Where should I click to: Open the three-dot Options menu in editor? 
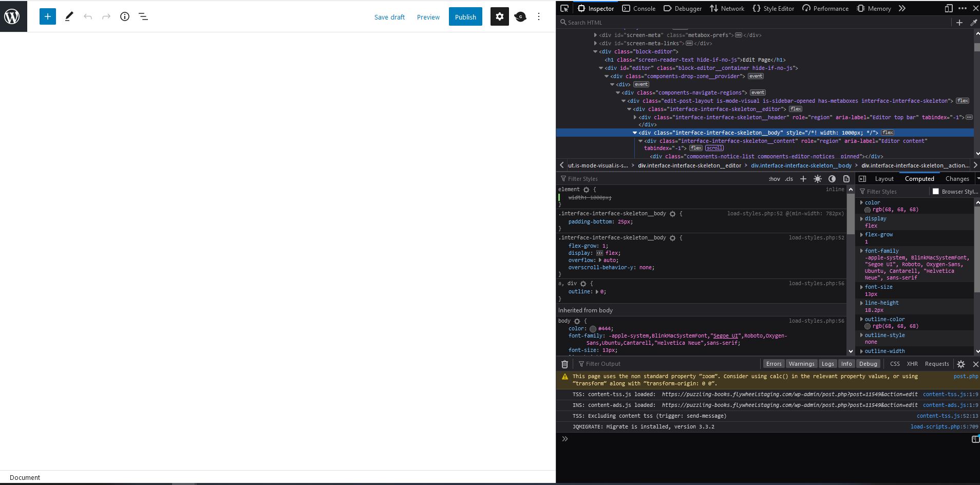click(539, 16)
